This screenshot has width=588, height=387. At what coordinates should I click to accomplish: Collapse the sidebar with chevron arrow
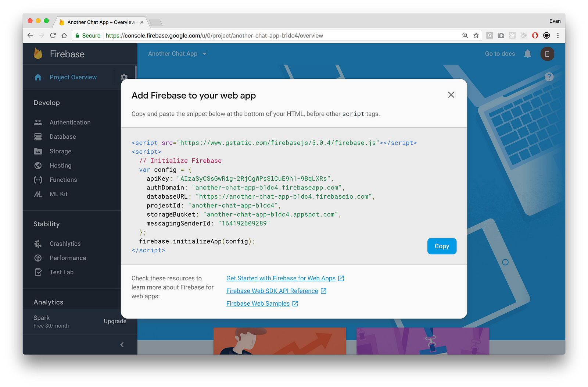tap(122, 345)
